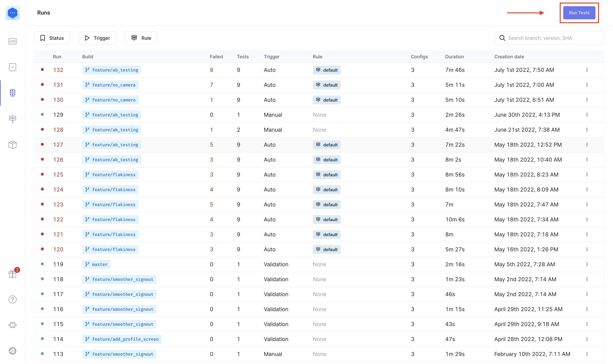This screenshot has width=613, height=364.
Task: Open three-dot menu for run 129
Action: [587, 115]
